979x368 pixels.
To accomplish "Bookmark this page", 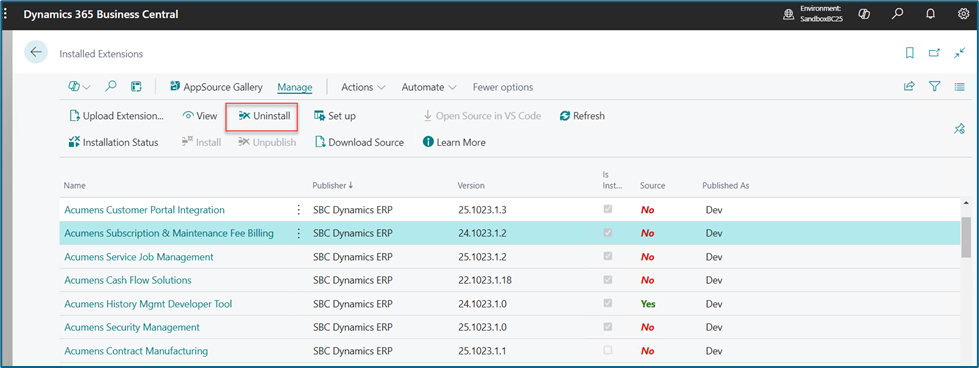I will click(x=910, y=53).
